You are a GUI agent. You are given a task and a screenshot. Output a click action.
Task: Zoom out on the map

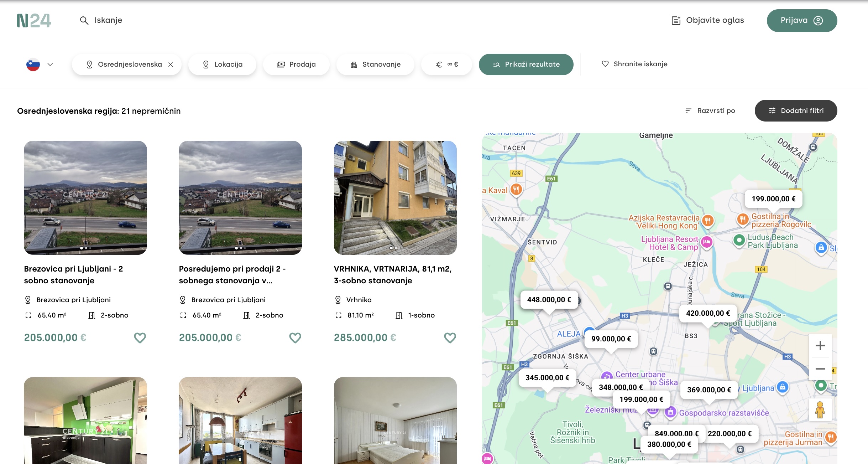(820, 369)
